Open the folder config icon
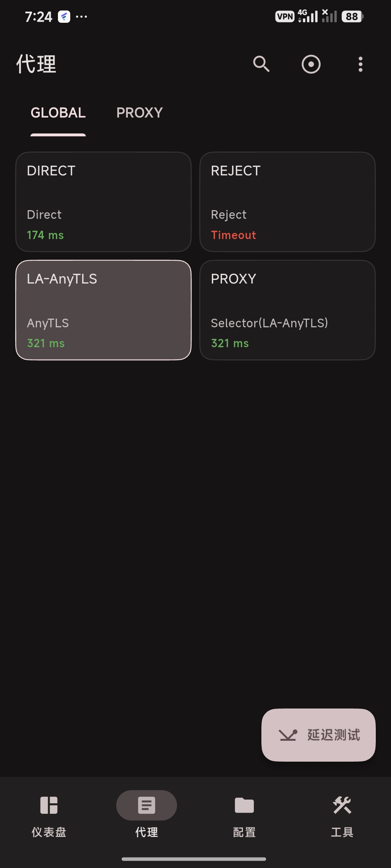Viewport: 391px width, 868px height. (244, 805)
